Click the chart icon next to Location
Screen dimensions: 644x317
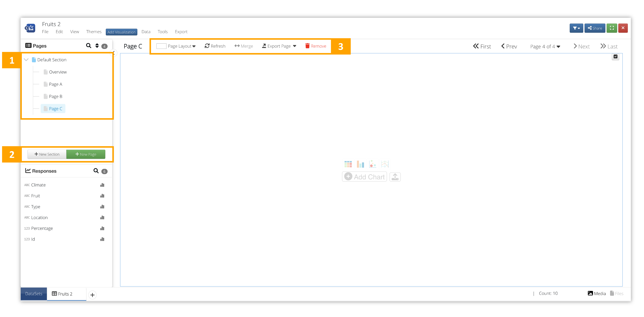tap(102, 218)
